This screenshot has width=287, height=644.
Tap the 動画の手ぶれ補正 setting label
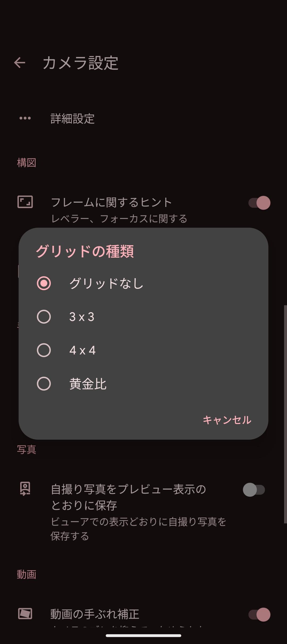(95, 614)
